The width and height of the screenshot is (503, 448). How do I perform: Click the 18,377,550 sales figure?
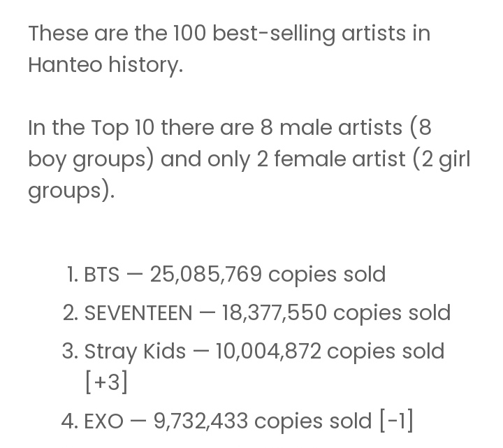(x=275, y=313)
